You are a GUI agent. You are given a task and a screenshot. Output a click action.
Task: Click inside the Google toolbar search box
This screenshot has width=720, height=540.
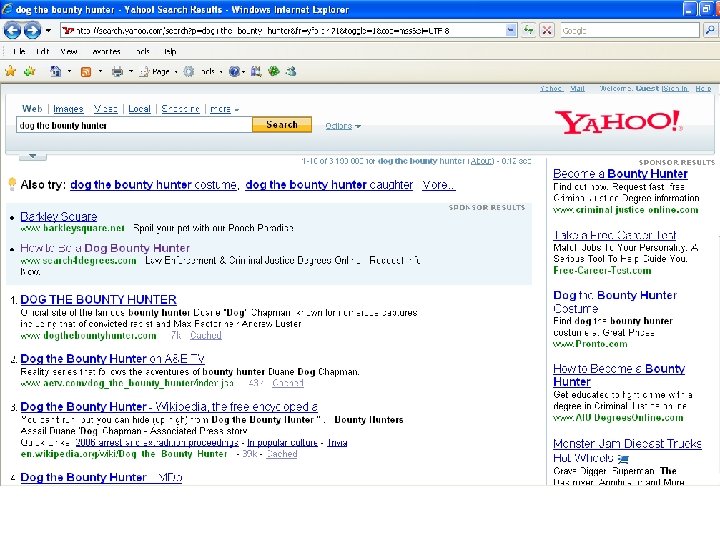tap(629, 31)
